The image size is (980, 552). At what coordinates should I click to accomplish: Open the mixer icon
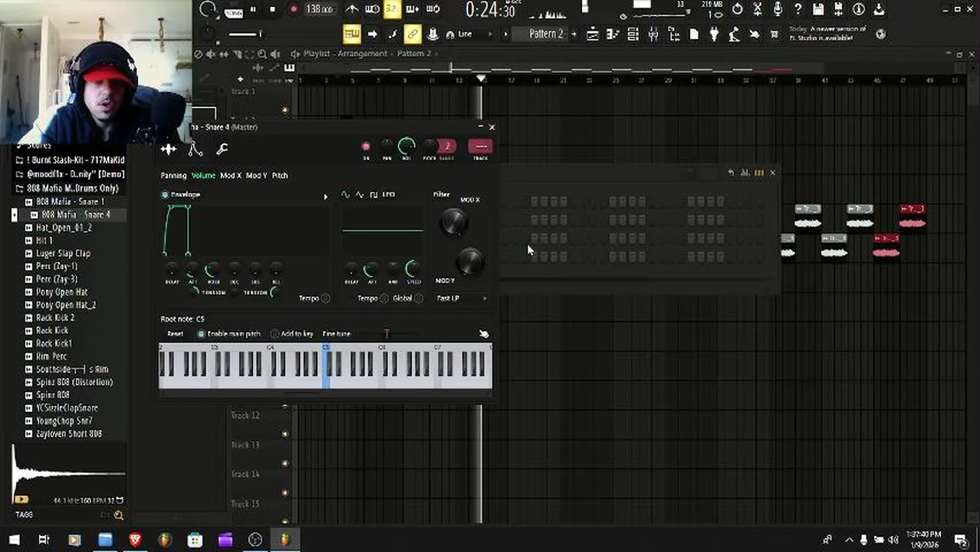point(653,34)
